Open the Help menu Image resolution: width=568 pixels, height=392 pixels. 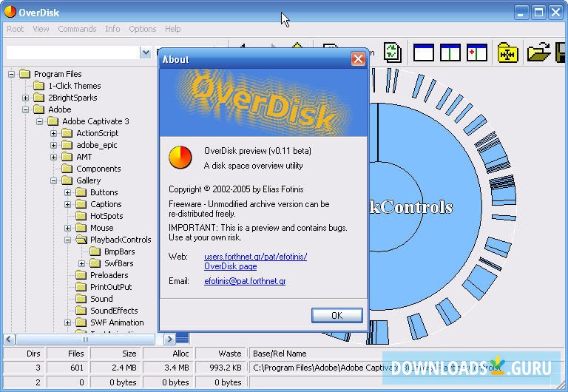(173, 29)
